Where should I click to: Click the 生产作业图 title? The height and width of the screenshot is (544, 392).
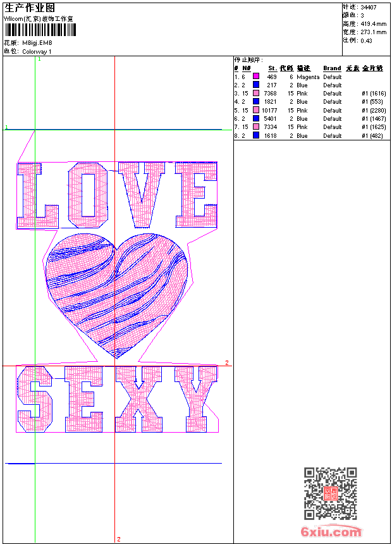coord(30,8)
